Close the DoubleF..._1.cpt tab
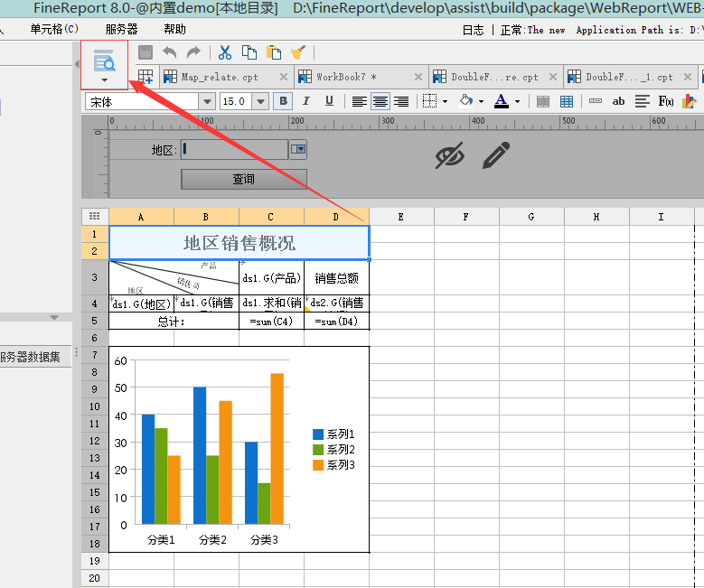The width and height of the screenshot is (704, 588). [688, 77]
